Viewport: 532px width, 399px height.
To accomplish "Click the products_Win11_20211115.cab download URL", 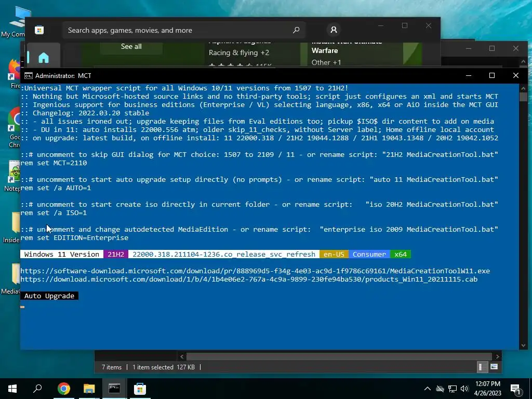I will pos(249,279).
